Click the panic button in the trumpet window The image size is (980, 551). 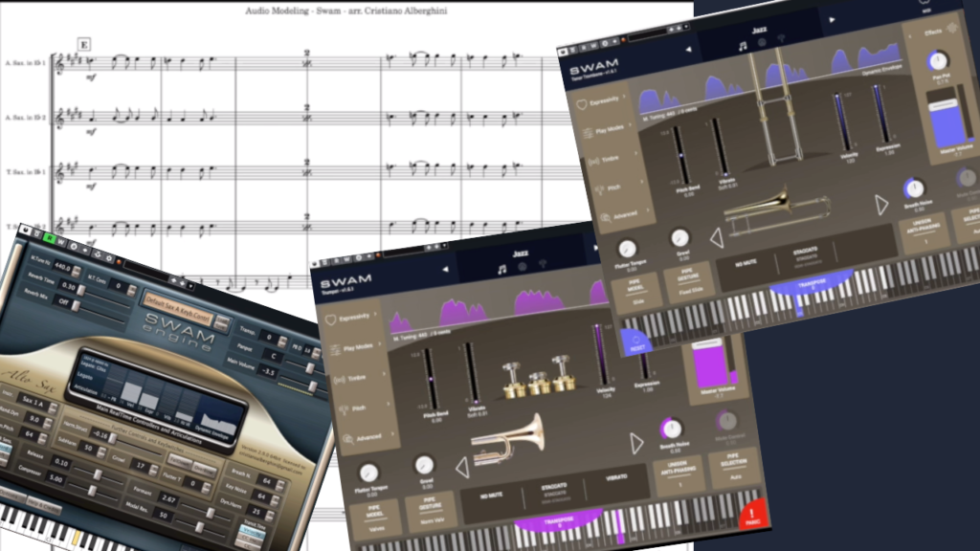coord(749,516)
